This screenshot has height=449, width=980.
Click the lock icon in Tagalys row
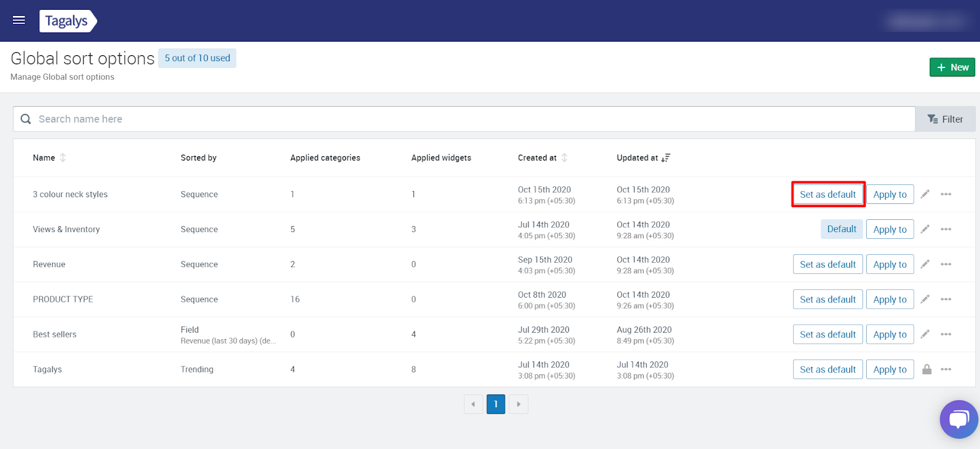[x=927, y=369]
